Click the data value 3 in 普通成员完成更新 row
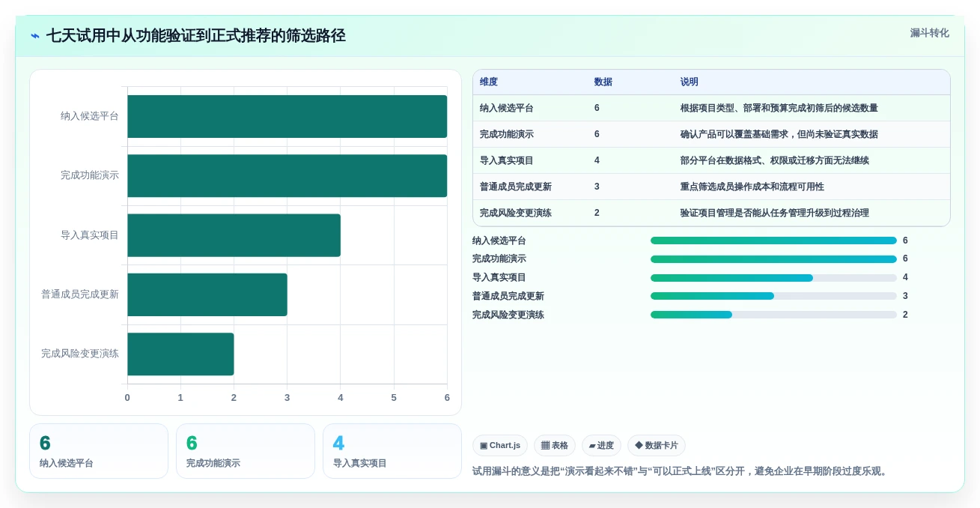 597,187
